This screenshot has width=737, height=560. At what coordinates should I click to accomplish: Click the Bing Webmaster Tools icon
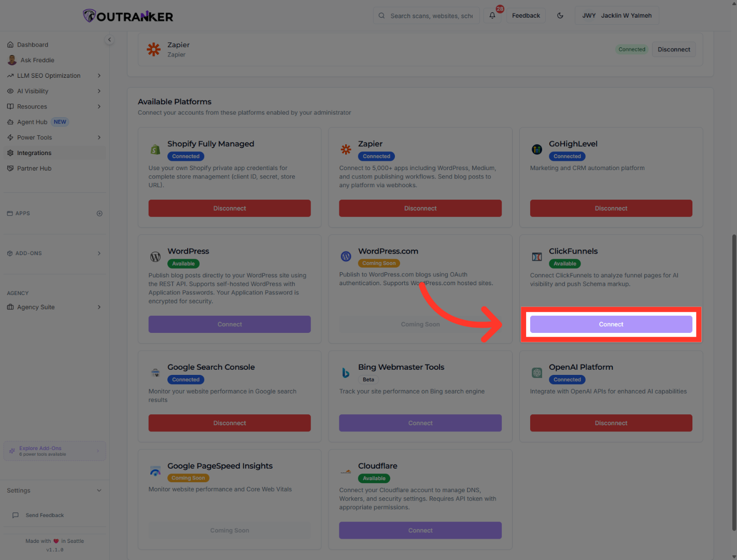[346, 373]
